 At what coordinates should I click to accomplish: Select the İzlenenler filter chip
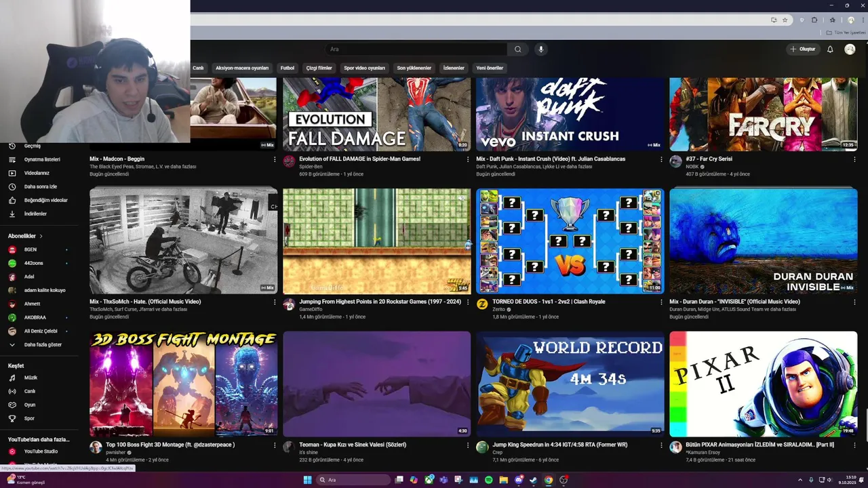click(x=454, y=68)
